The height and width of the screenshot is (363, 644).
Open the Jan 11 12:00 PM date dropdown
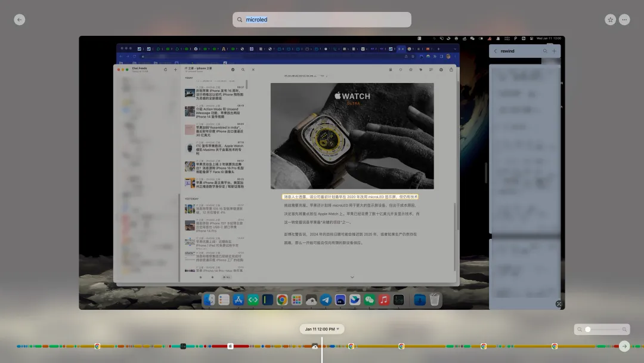(321, 330)
